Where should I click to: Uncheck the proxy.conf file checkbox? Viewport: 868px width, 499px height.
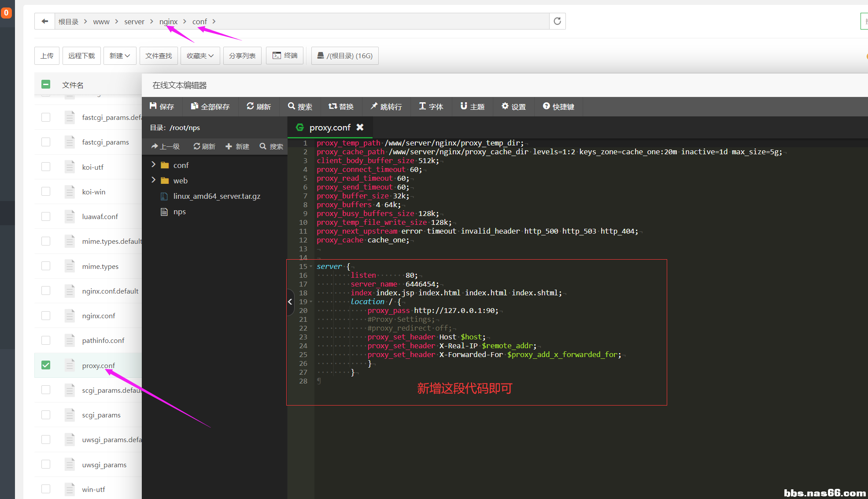(46, 365)
